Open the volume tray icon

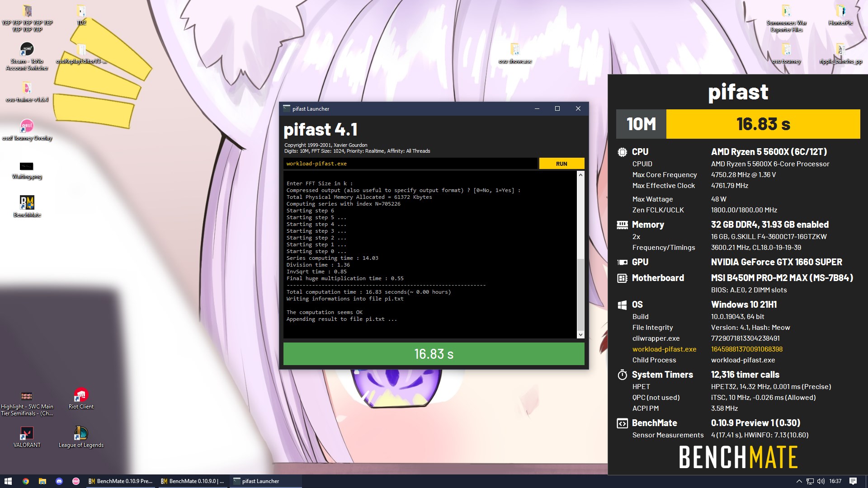(821, 481)
